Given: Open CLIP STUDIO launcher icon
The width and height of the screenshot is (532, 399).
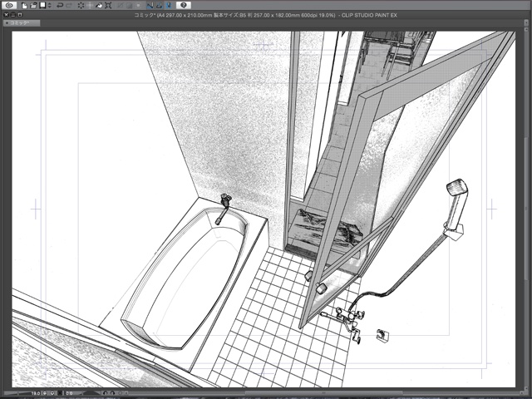Looking at the screenshot, I should 9,5.
